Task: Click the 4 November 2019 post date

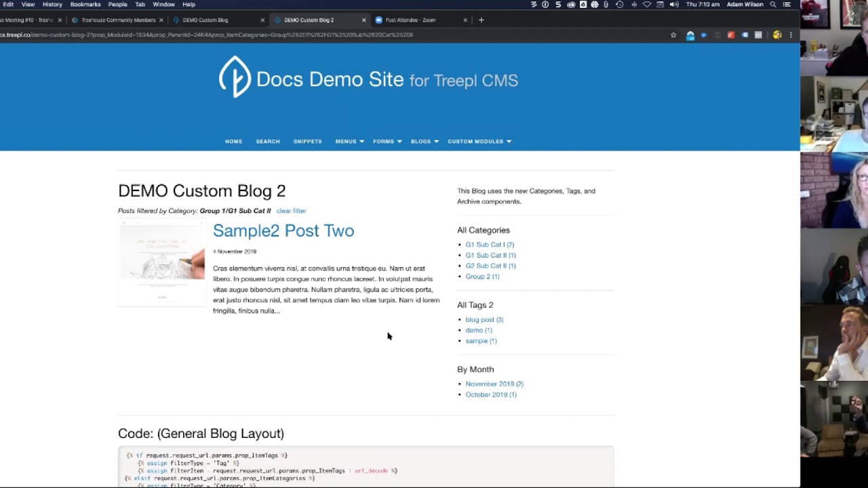Action: pos(235,251)
